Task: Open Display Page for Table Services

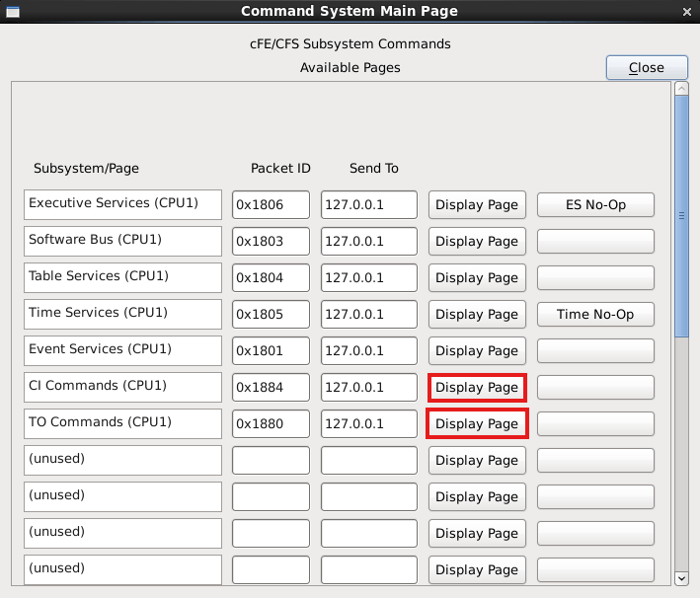Action: [x=477, y=278]
